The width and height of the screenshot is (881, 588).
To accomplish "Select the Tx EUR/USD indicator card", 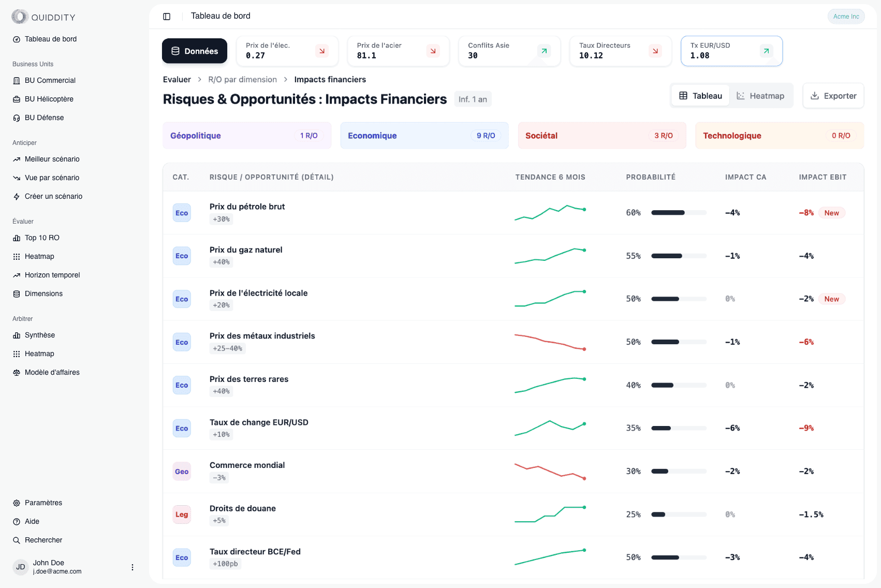I will pos(731,51).
